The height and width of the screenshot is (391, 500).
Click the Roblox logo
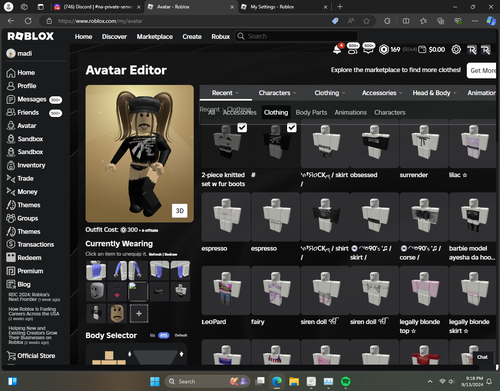coord(31,36)
